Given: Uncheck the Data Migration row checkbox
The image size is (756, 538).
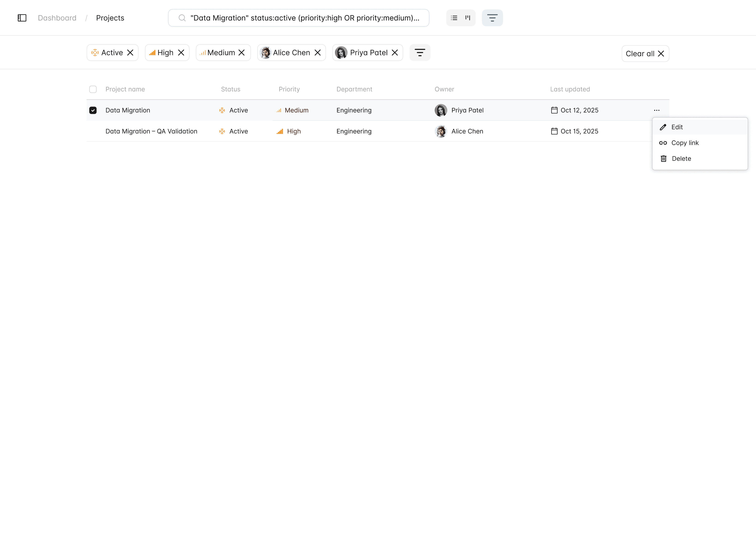Looking at the screenshot, I should (93, 110).
